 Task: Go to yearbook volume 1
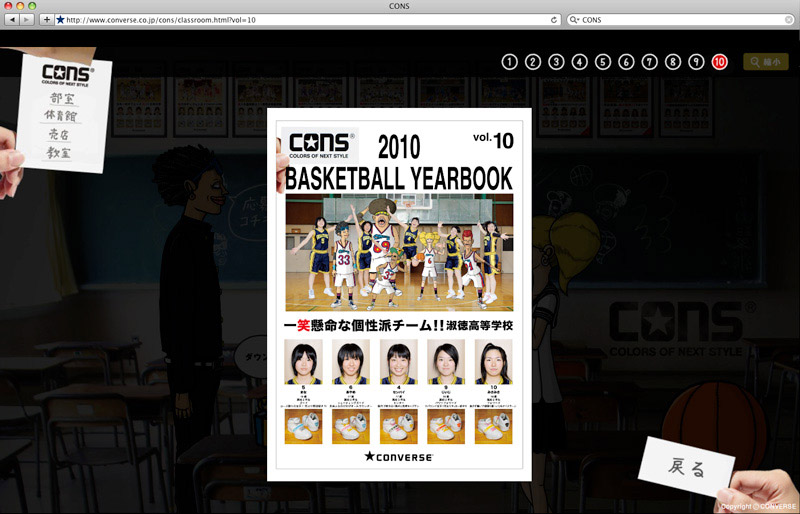click(510, 62)
